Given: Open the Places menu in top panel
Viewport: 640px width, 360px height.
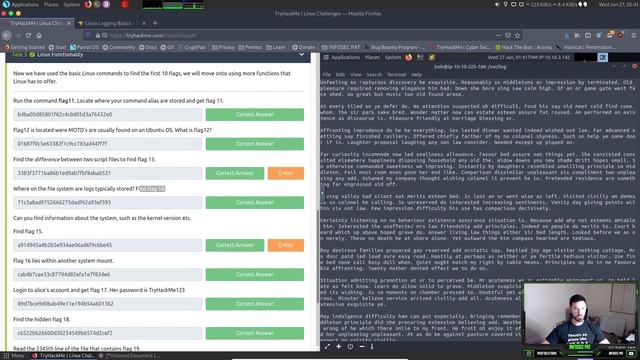Looking at the screenshot, I should [x=51, y=4].
